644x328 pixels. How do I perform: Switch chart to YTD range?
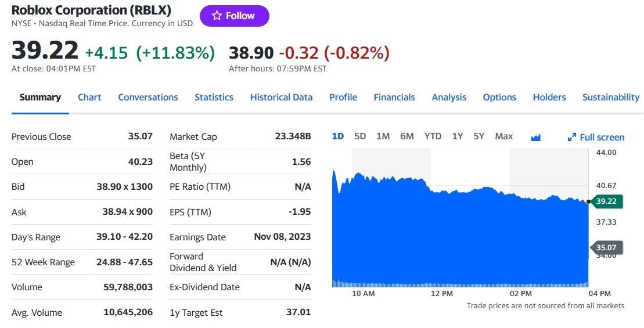(x=433, y=136)
